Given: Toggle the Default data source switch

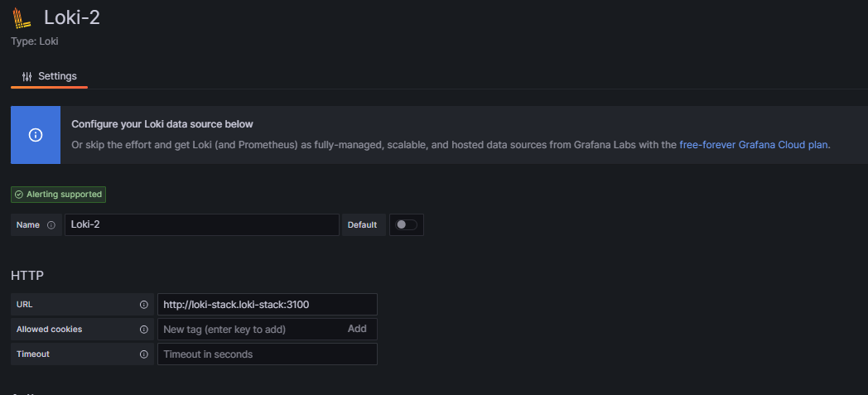Looking at the screenshot, I should click(x=407, y=225).
